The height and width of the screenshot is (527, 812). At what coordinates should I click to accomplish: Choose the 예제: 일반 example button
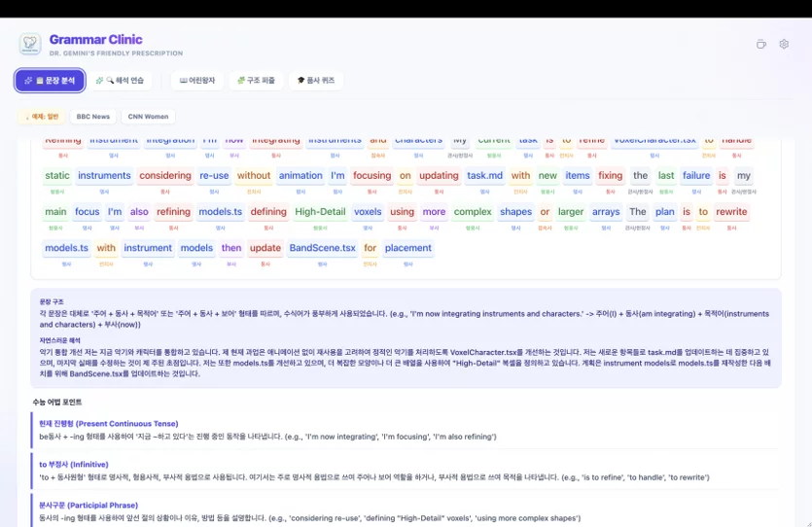tap(42, 117)
